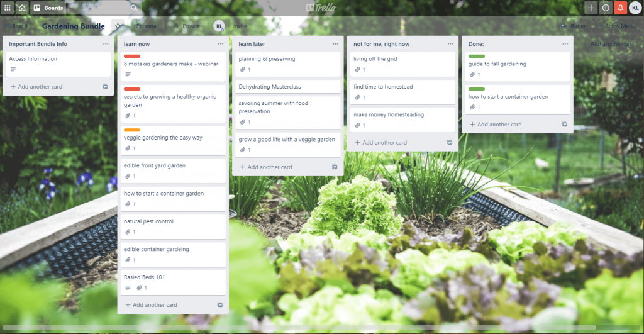644x334 pixels.
Task: Click Add another list
Action: (x=607, y=44)
